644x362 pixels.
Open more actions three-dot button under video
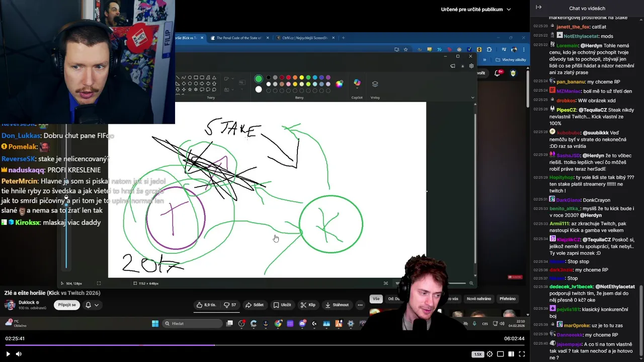pyautogui.click(x=360, y=305)
